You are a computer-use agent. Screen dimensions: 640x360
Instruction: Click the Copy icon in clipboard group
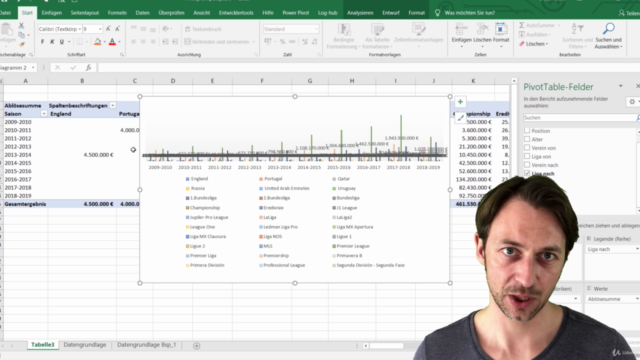21,35
